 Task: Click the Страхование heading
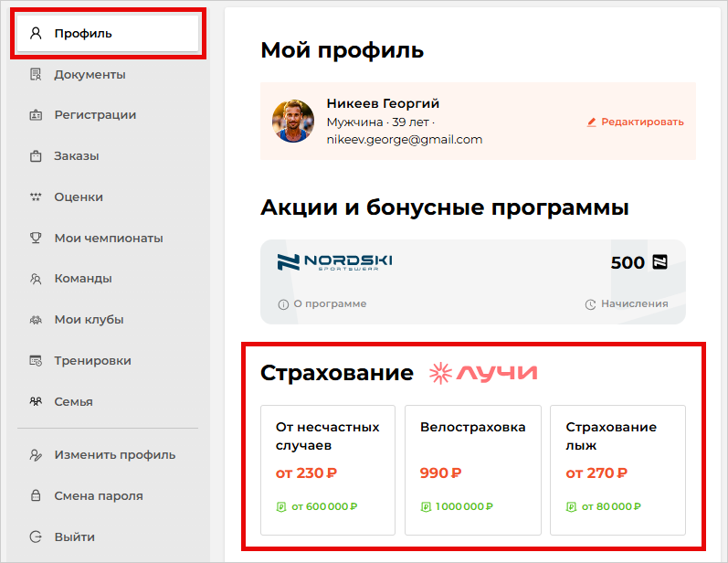337,373
